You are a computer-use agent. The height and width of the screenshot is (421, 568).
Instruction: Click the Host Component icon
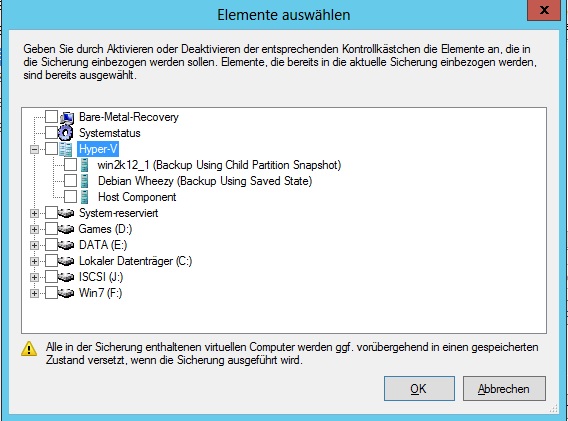(x=84, y=197)
